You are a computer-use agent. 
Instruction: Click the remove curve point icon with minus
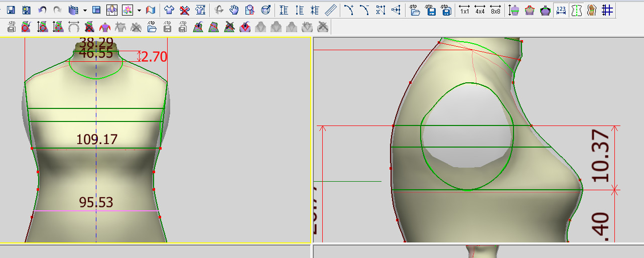tap(364, 10)
